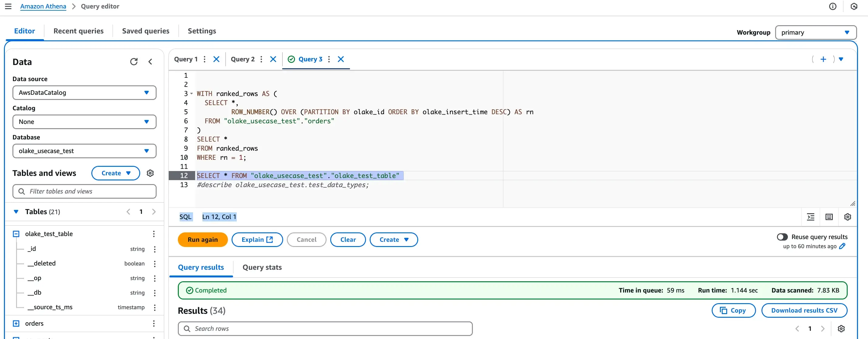
Task: Add a new query tab
Action: click(x=823, y=59)
